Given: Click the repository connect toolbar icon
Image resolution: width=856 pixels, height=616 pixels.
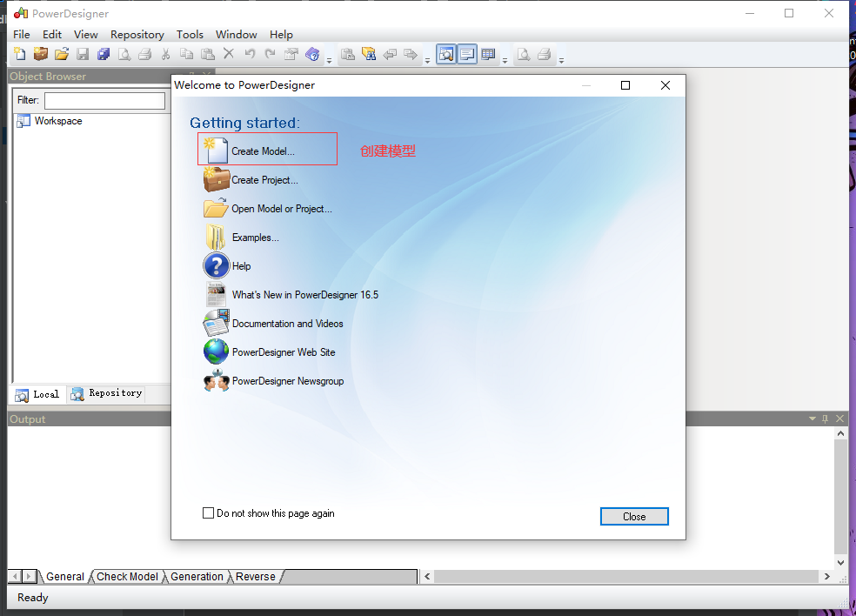Looking at the screenshot, I should pos(348,54).
